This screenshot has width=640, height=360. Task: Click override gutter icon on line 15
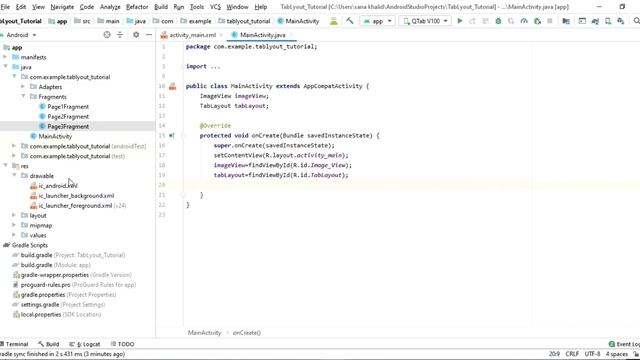172,136
